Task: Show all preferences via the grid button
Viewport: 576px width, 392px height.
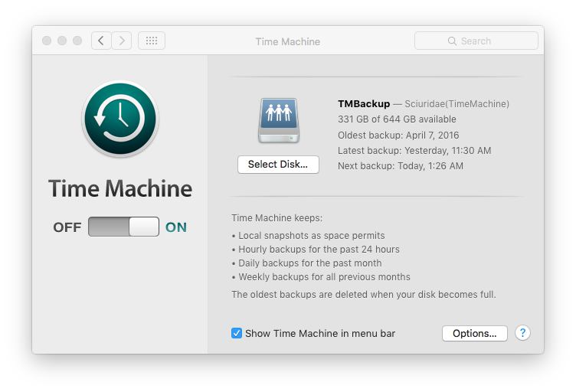Action: [x=152, y=41]
